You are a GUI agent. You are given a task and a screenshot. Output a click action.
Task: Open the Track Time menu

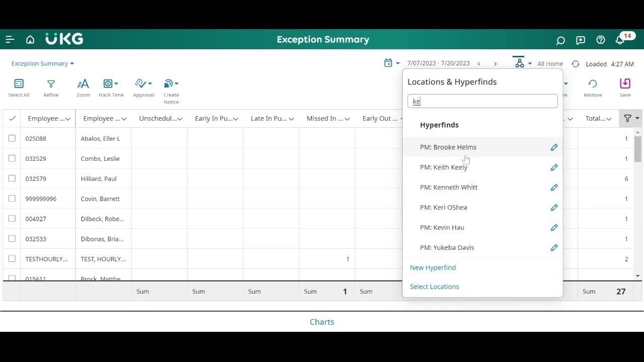click(x=111, y=88)
